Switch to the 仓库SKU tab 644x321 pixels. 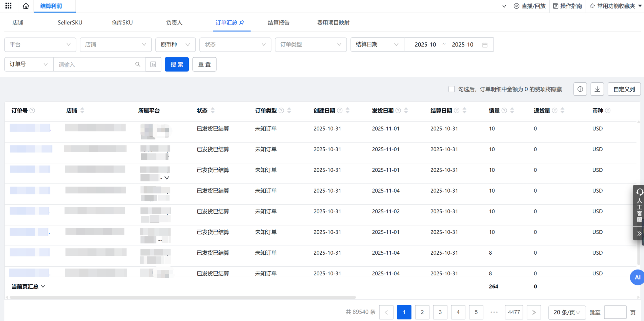coord(122,23)
